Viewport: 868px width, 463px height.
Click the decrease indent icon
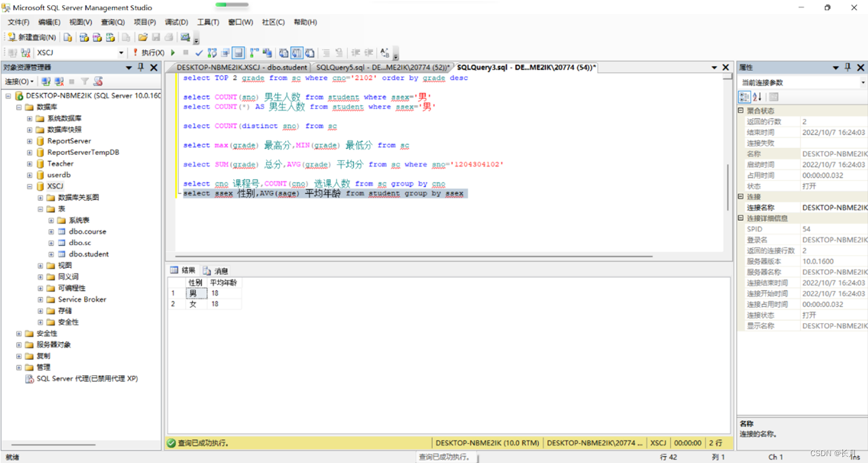tap(355, 53)
